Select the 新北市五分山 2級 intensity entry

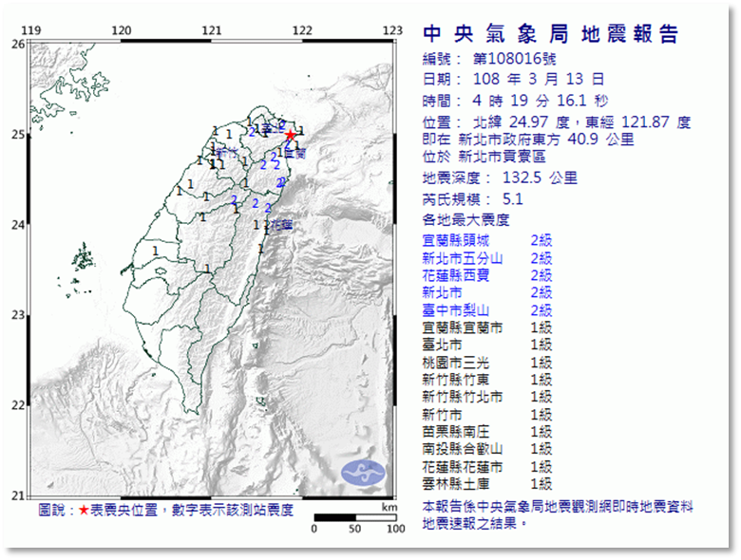point(486,258)
